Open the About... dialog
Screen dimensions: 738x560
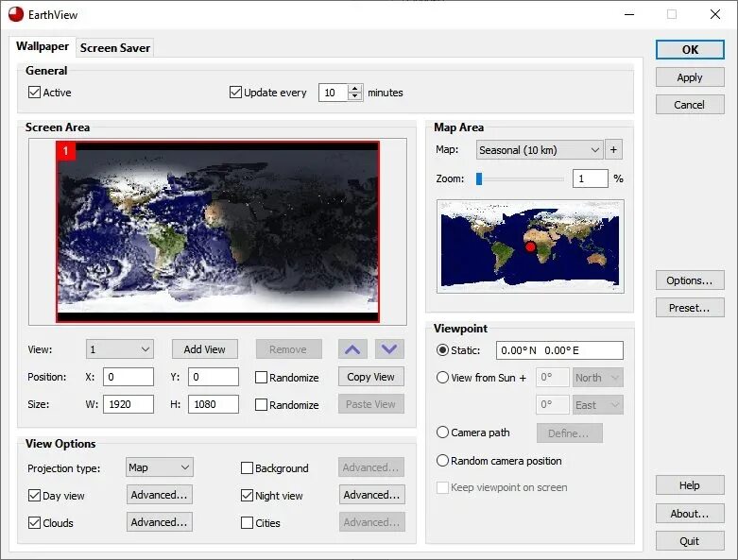[690, 514]
